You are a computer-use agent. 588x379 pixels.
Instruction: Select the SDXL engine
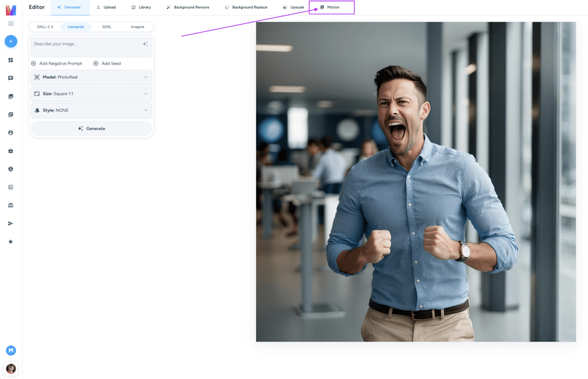(x=106, y=26)
